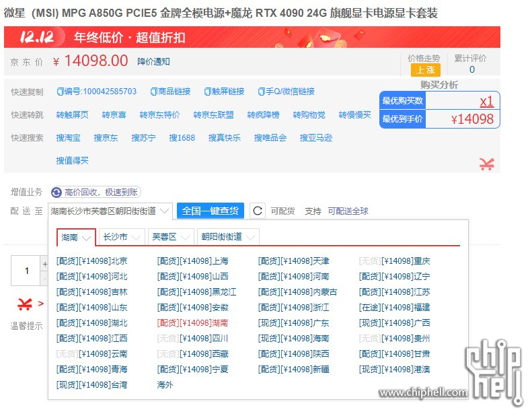
Task: Select highlighted 湖南 region entry
Action: click(193, 322)
